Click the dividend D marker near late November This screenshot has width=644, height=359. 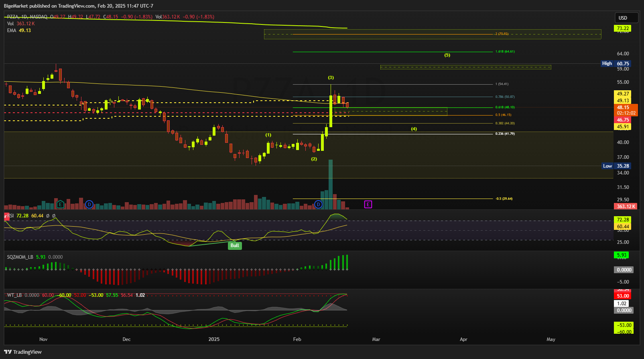pos(89,205)
